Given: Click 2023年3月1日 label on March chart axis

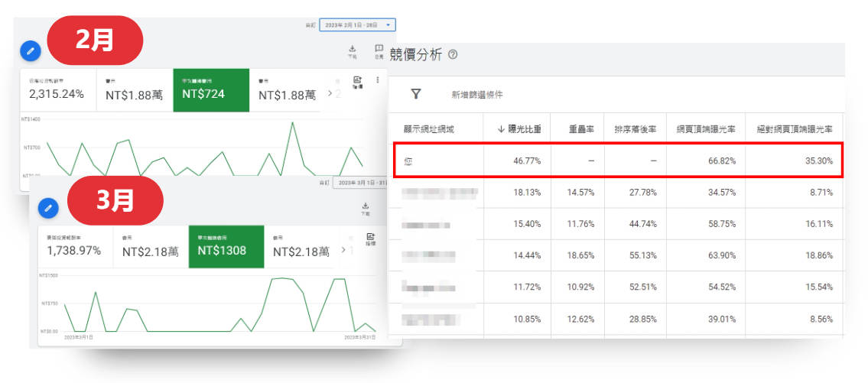Looking at the screenshot, I should [x=78, y=336].
